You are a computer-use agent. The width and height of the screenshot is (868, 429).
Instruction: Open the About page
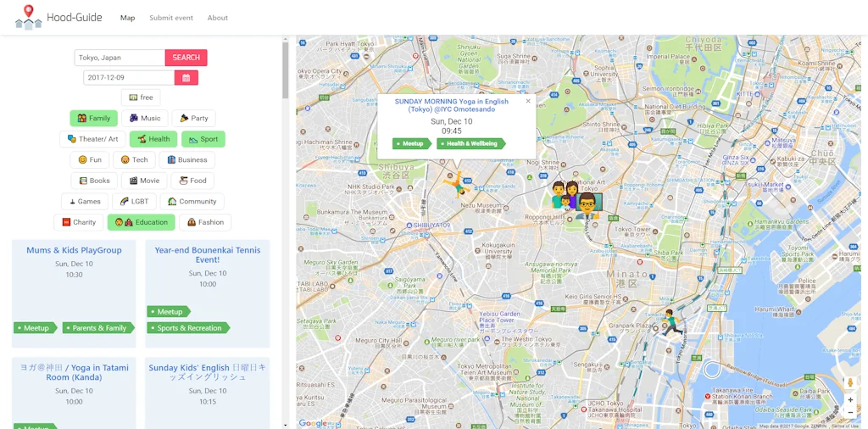tap(218, 18)
